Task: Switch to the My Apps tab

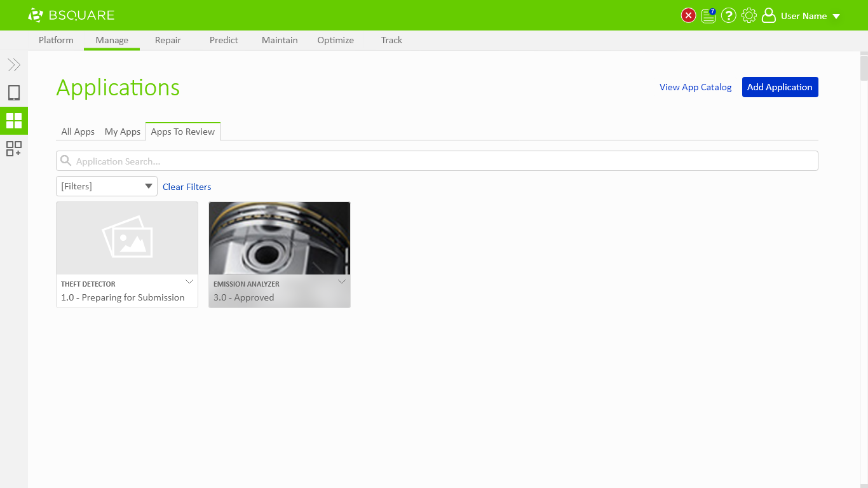Action: point(123,132)
